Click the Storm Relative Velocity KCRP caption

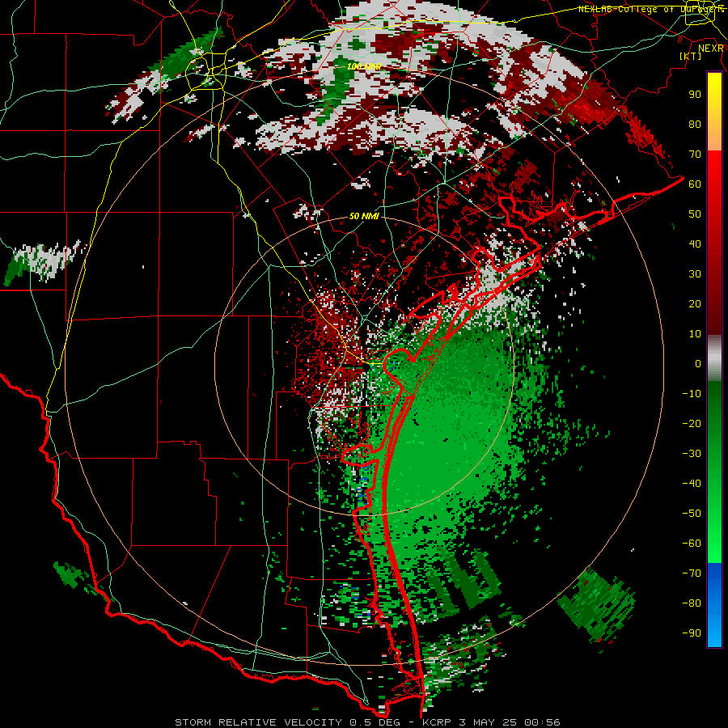367,722
